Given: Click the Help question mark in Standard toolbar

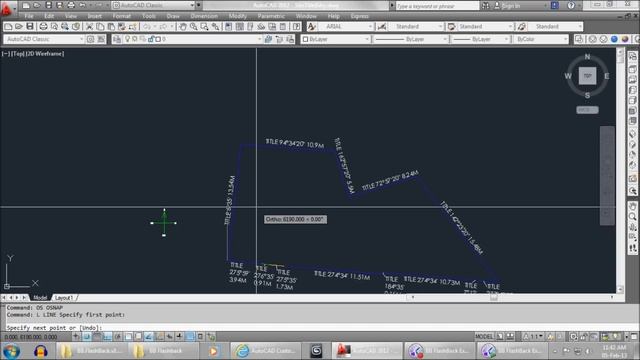Looking at the screenshot, I should pyautogui.click(x=297, y=27).
